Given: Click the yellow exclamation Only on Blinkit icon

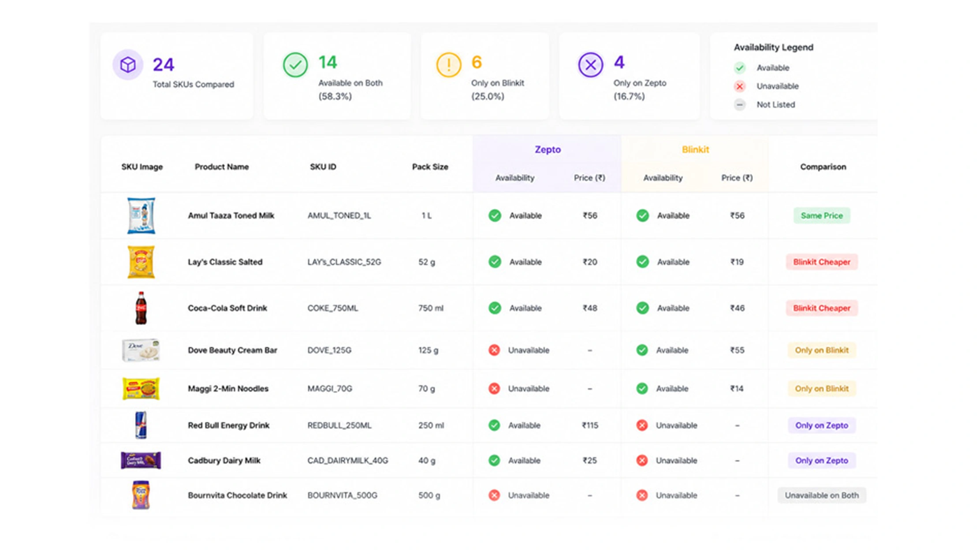Looking at the screenshot, I should [449, 65].
